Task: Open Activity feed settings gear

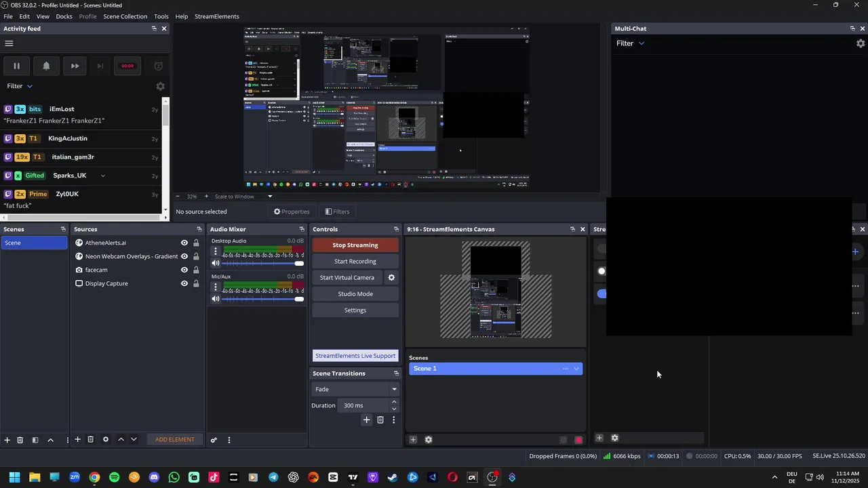Action: coord(160,86)
